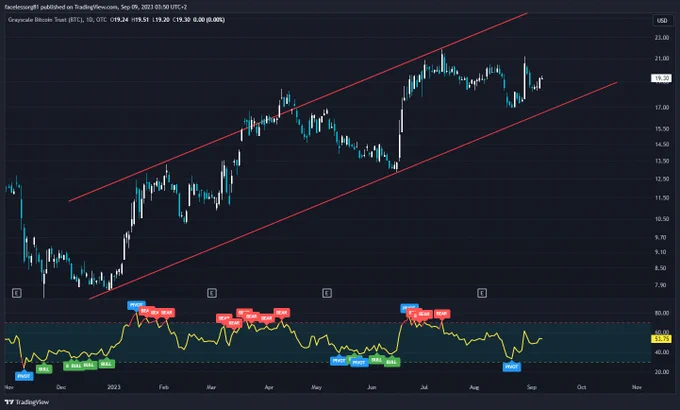This screenshot has height=410, width=680.
Task: Click the 11.50 price axis label
Action: click(x=662, y=198)
